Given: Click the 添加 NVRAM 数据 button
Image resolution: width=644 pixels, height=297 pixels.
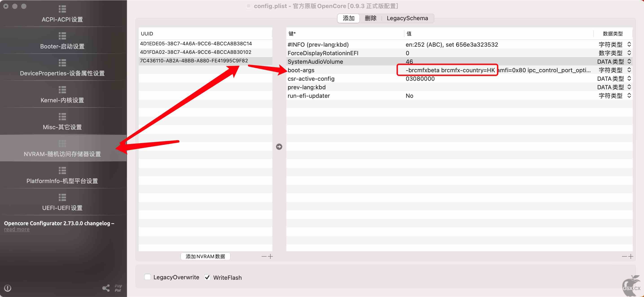Looking at the screenshot, I should pyautogui.click(x=205, y=256).
